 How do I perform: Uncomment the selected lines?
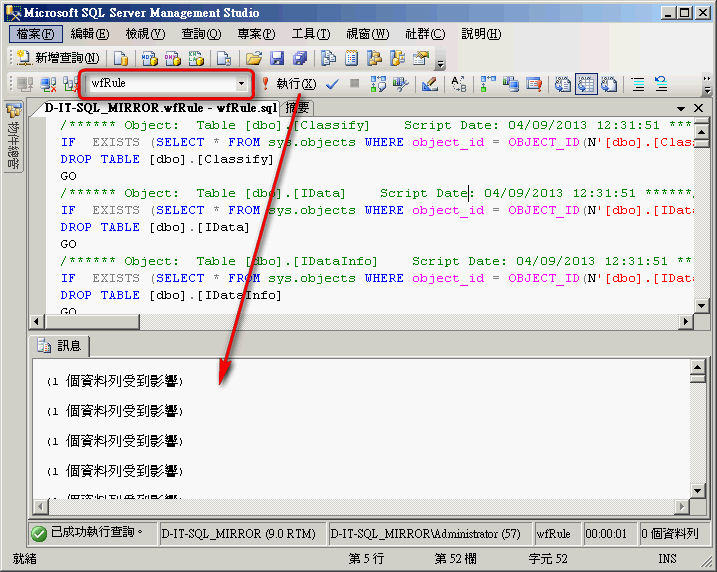pyautogui.click(x=661, y=84)
